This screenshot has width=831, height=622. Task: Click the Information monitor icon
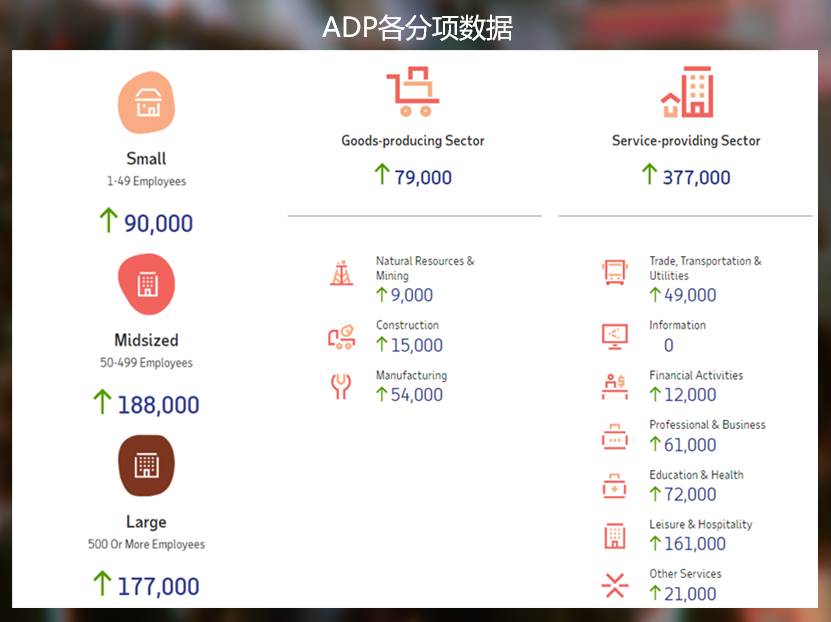coord(615,336)
